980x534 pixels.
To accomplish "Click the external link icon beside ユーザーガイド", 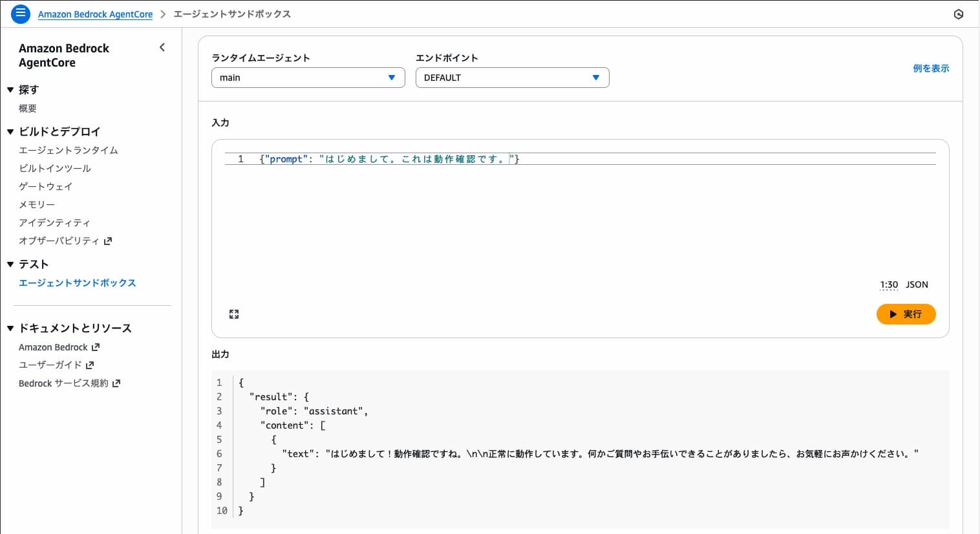I will pyautogui.click(x=90, y=365).
